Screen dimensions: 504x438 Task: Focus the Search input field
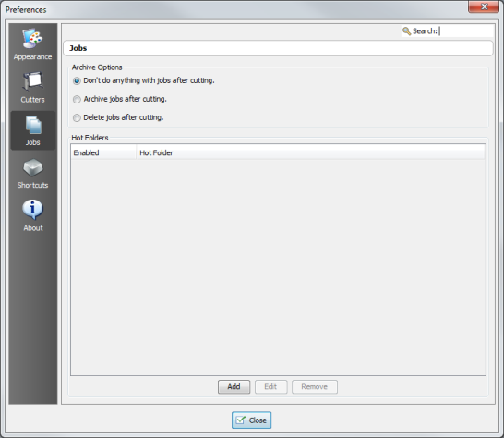pyautogui.click(x=466, y=30)
